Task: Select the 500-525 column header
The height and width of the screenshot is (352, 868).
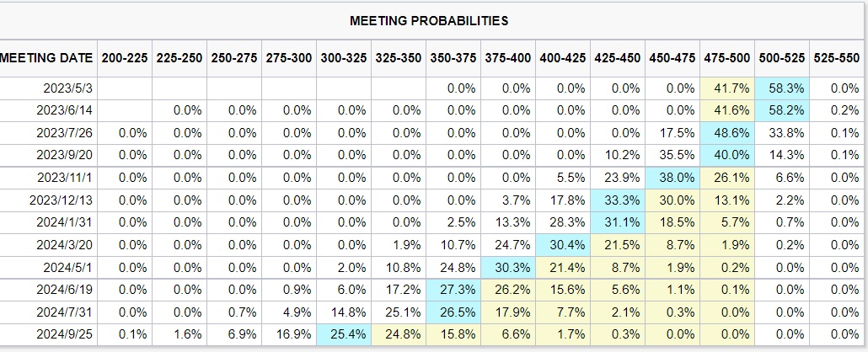Action: pyautogui.click(x=782, y=58)
